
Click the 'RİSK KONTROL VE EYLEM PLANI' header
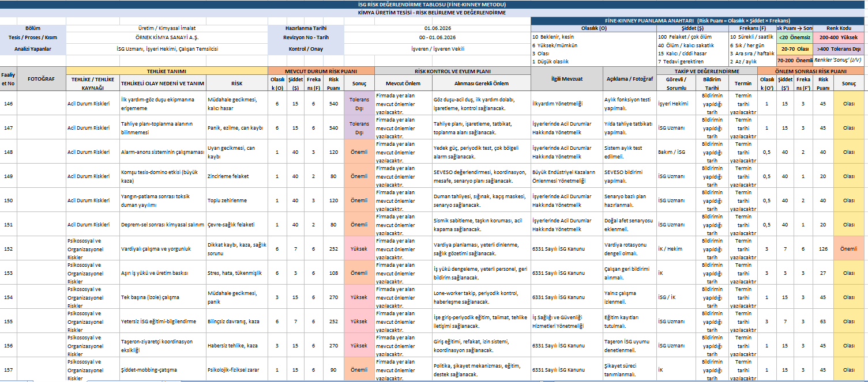(x=453, y=71)
